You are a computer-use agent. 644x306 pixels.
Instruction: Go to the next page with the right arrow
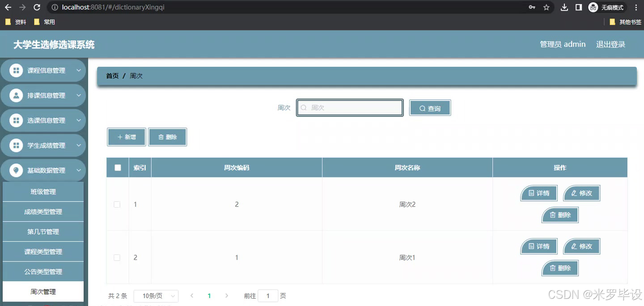click(227, 296)
